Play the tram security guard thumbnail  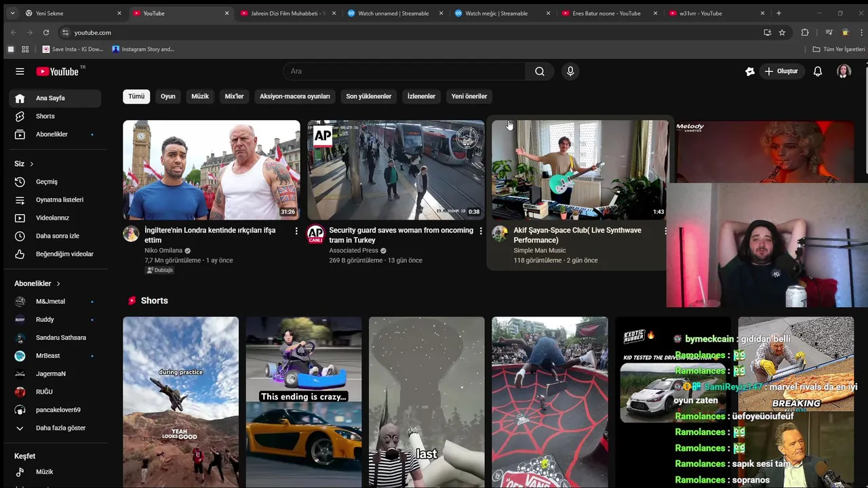(x=396, y=170)
